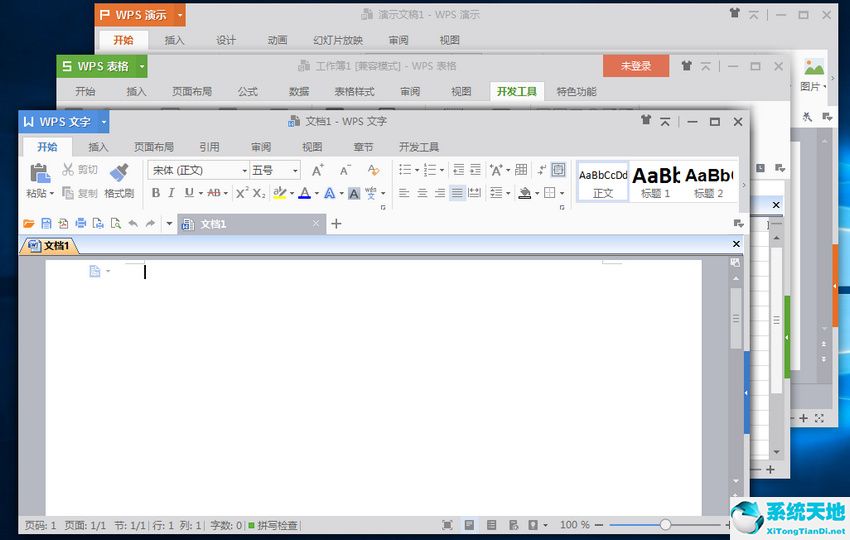Click the skin shirt icon in WPS 文字 title bar

point(646,120)
